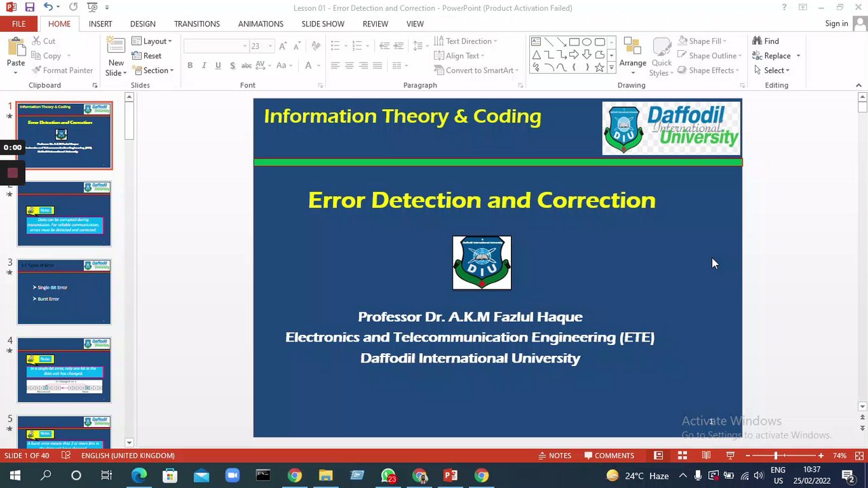This screenshot has height=488, width=868.
Task: Toggle Center alignment button
Action: tap(349, 66)
